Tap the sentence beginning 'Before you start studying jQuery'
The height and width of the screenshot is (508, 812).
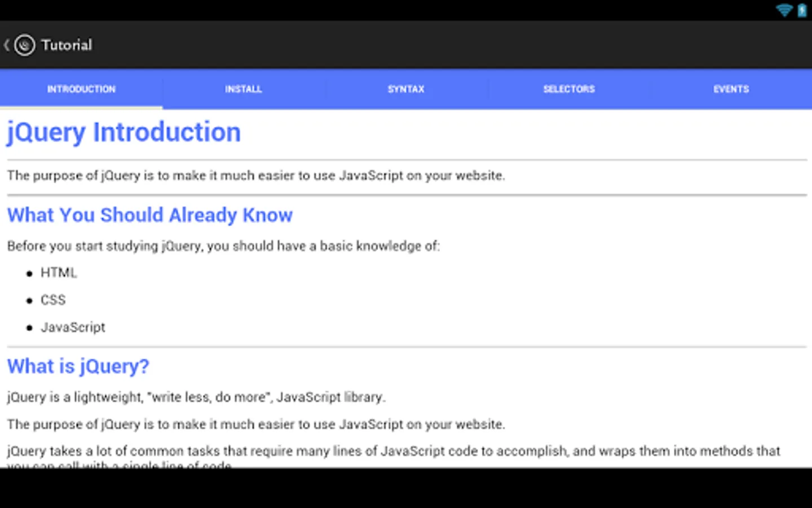pos(223,246)
